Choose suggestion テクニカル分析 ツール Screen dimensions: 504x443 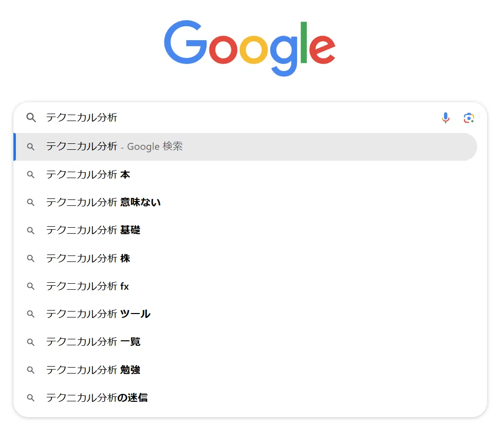coord(246,314)
